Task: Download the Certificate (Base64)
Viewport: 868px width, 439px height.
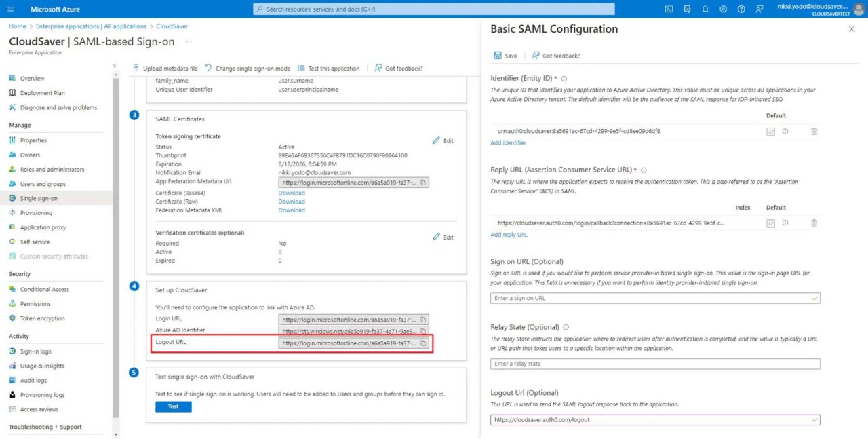Action: click(x=291, y=192)
